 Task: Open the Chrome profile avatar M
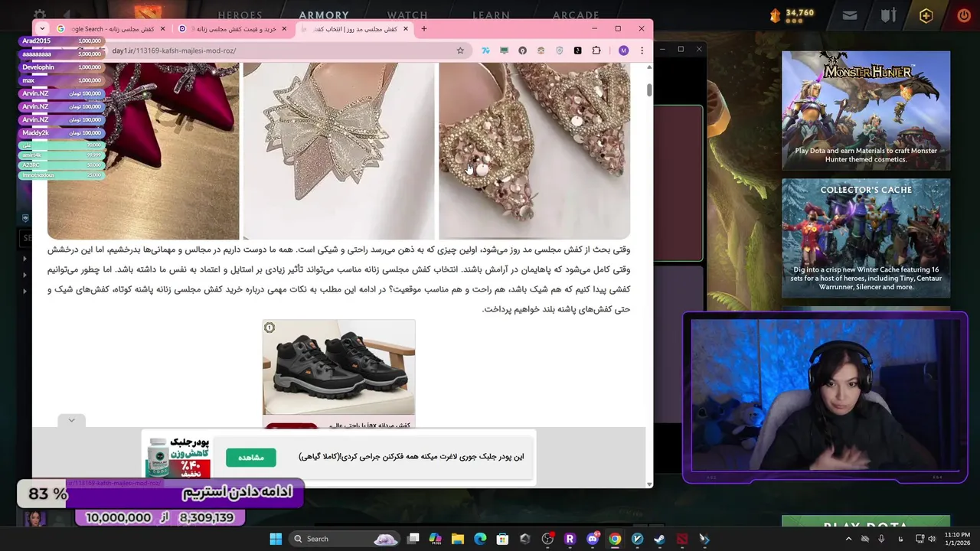(x=623, y=51)
